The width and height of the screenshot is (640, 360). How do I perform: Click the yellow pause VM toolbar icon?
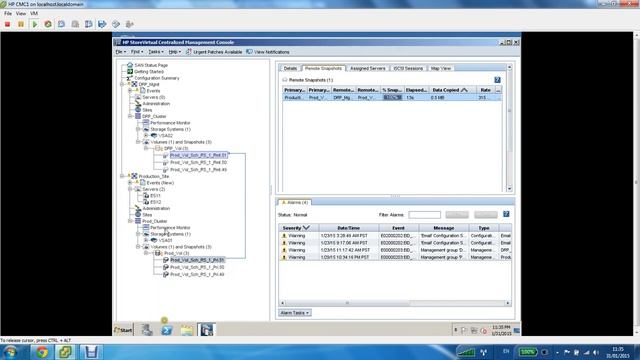coord(21,24)
